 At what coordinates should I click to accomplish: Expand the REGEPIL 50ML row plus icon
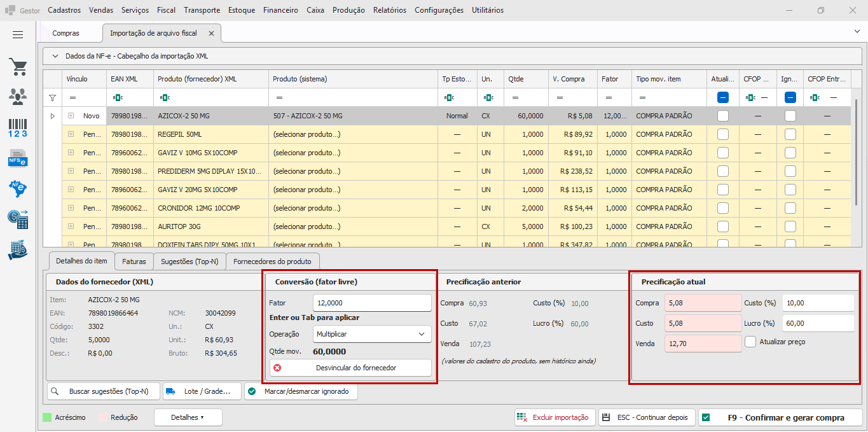71,134
